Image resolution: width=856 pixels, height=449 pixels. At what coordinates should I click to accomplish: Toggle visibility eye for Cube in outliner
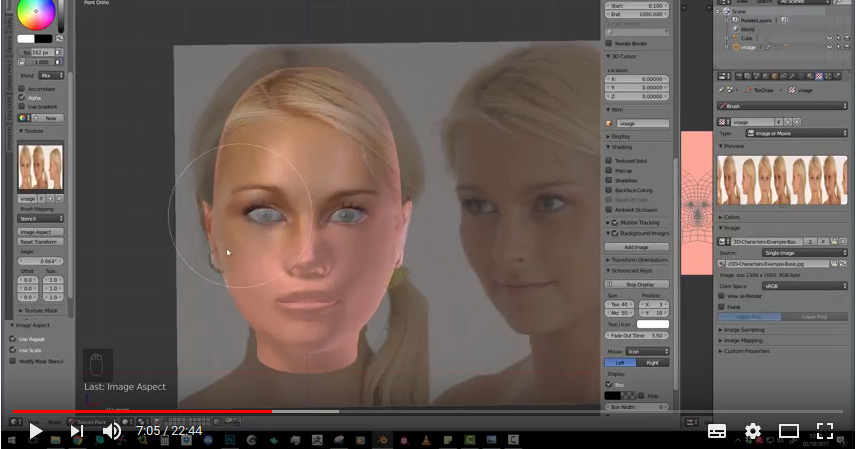829,38
